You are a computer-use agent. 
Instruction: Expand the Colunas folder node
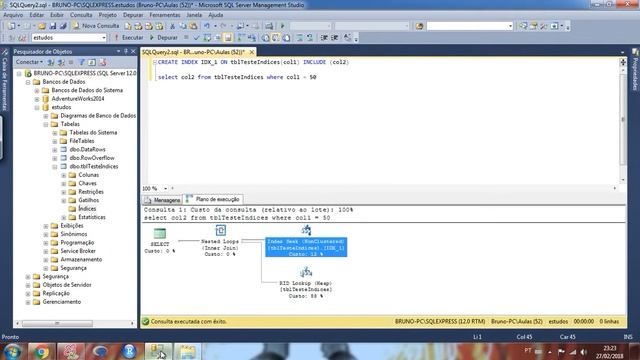[64, 175]
